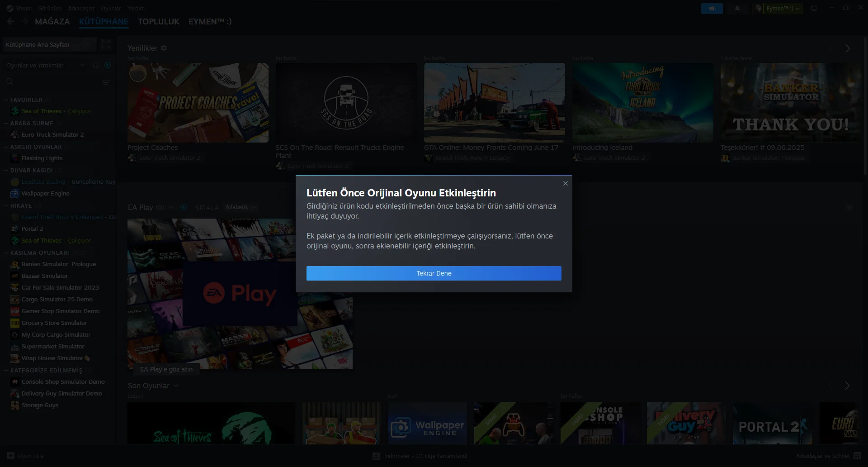Select the Wallpaper Engine recent game tile
Image resolution: width=868 pixels, height=467 pixels.
pyautogui.click(x=427, y=424)
